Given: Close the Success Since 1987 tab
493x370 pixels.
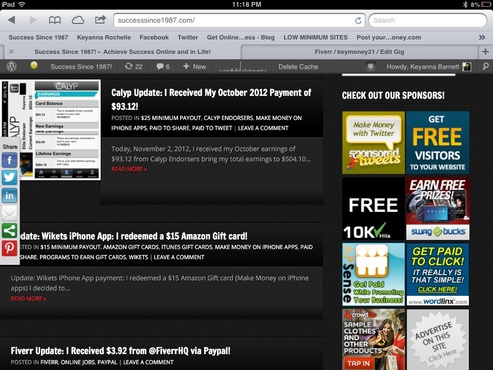Looking at the screenshot, I should click(x=11, y=52).
